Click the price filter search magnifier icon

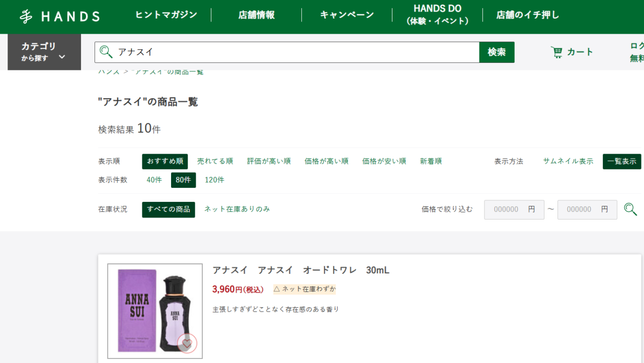[x=630, y=209]
